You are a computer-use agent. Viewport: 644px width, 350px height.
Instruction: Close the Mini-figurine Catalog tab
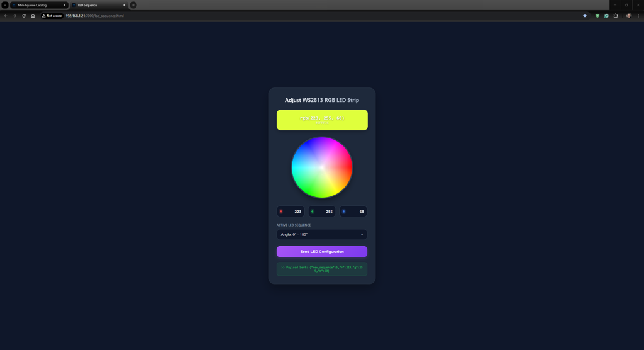[65, 5]
